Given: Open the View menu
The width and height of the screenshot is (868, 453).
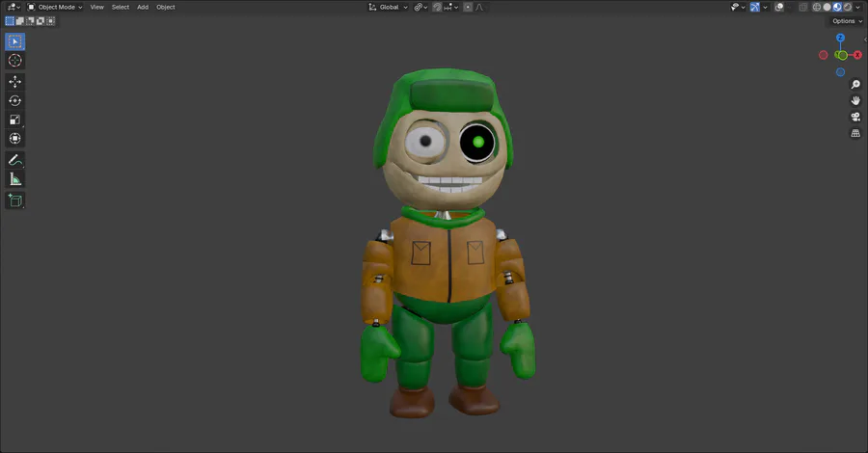Looking at the screenshot, I should coord(96,7).
